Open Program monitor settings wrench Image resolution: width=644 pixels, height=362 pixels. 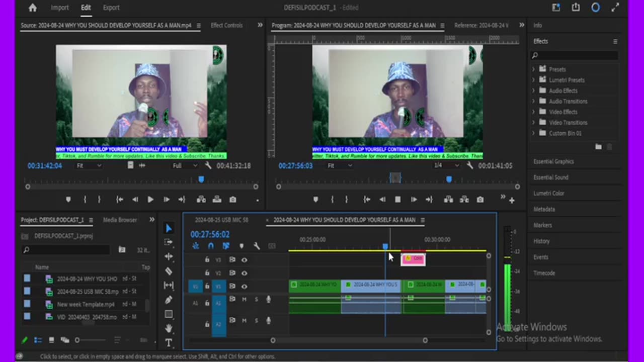(x=469, y=165)
